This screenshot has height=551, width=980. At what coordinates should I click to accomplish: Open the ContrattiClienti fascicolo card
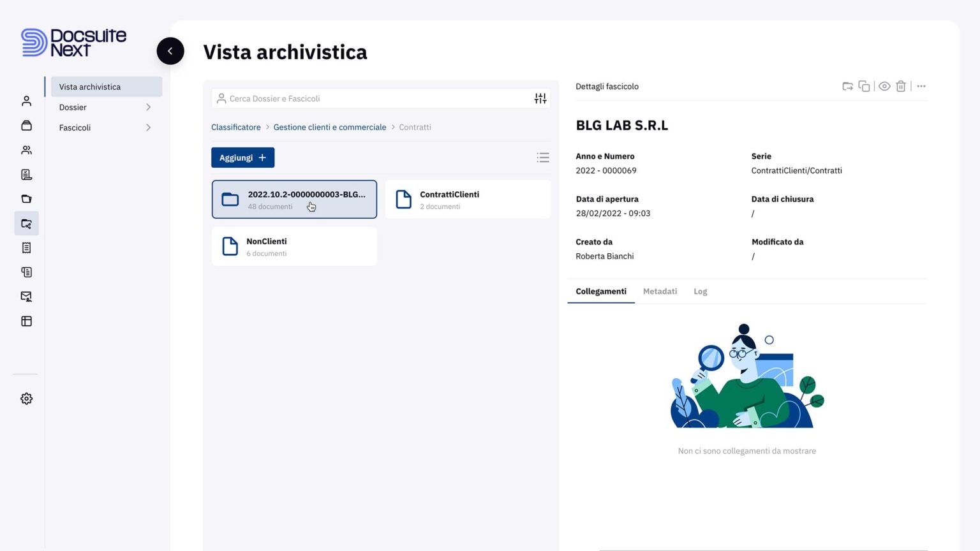click(x=468, y=199)
